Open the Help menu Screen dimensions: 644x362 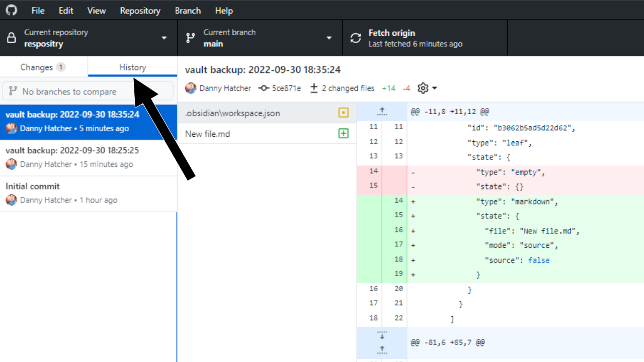tap(224, 10)
